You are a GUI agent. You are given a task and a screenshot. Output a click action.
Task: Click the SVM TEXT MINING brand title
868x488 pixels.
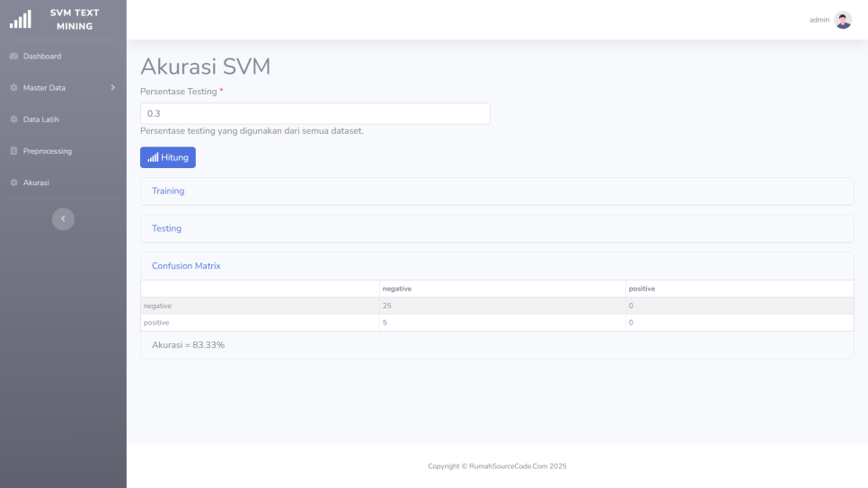coord(75,19)
